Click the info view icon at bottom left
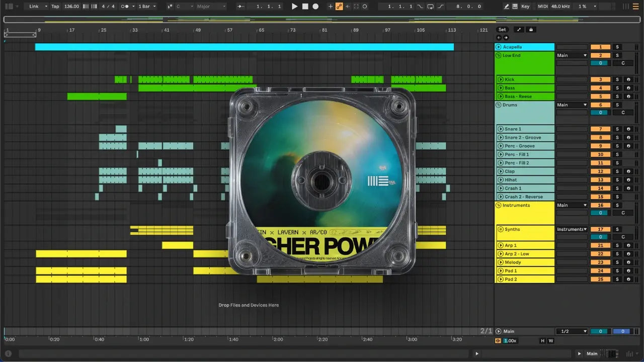This screenshot has height=362, width=644. pyautogui.click(x=8, y=353)
